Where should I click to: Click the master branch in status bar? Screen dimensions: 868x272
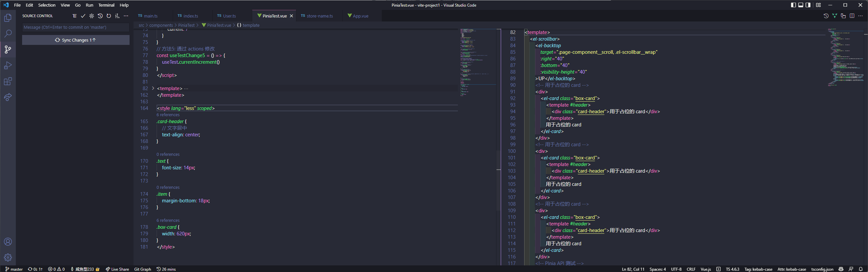[x=14, y=269]
